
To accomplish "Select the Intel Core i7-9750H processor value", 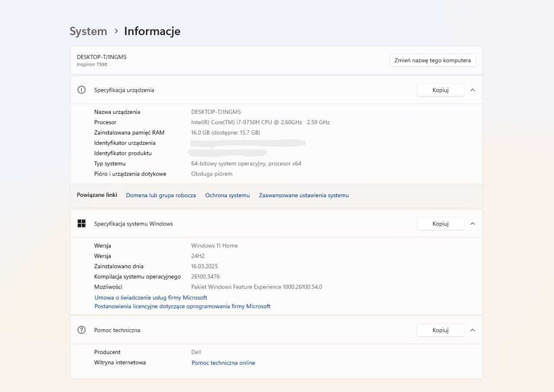I will pyautogui.click(x=261, y=122).
